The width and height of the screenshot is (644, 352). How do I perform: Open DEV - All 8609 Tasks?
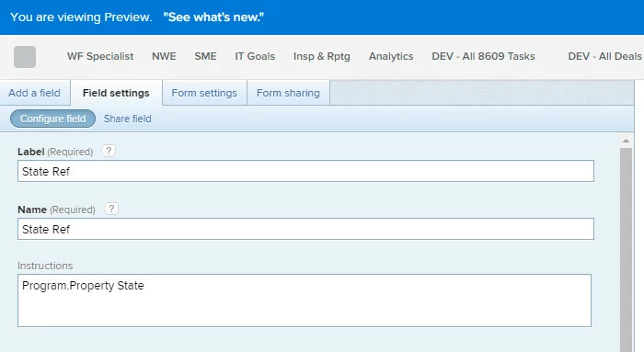[483, 56]
